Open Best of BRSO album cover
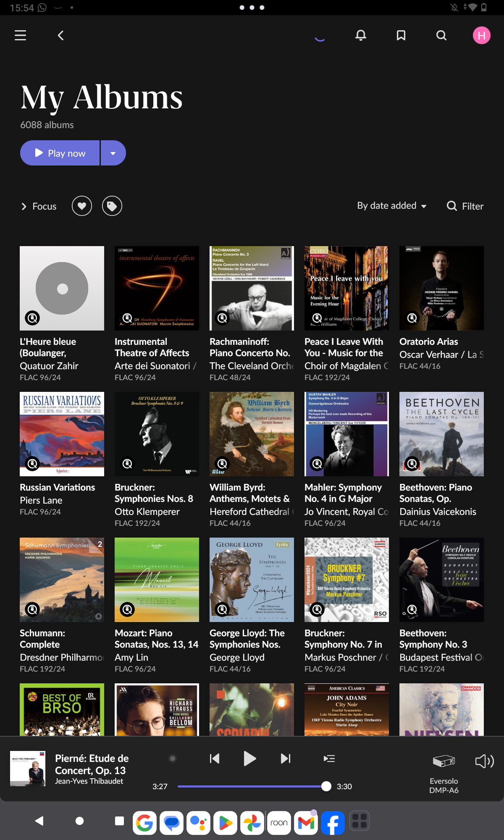The height and width of the screenshot is (840, 504). [x=62, y=709]
